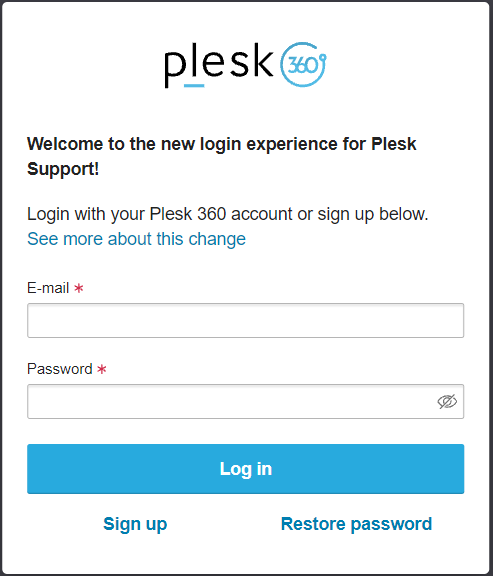Open the See more about this change link
Image resolution: width=493 pixels, height=576 pixels.
pos(136,239)
